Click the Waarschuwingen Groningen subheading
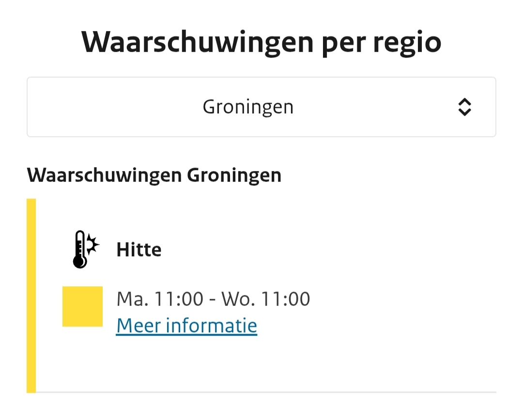 (x=154, y=175)
